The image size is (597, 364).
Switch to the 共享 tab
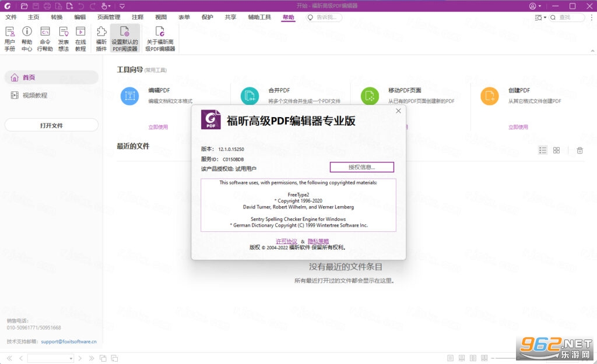[x=230, y=17]
